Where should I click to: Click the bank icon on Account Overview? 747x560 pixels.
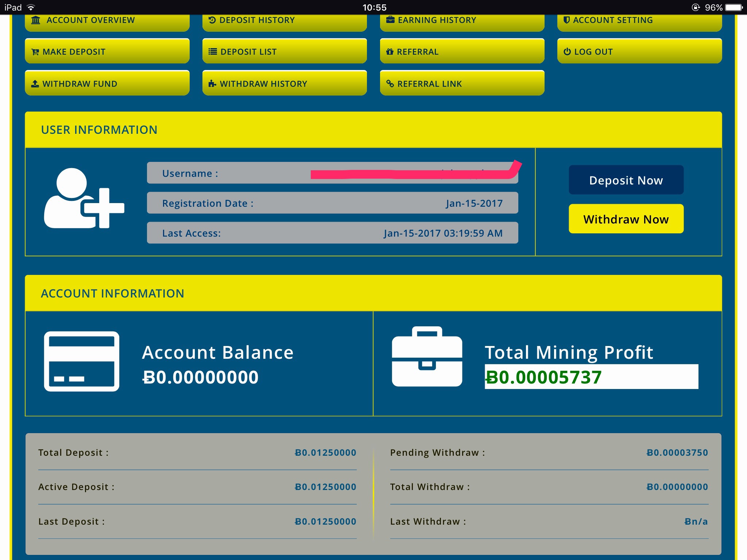pos(36,20)
